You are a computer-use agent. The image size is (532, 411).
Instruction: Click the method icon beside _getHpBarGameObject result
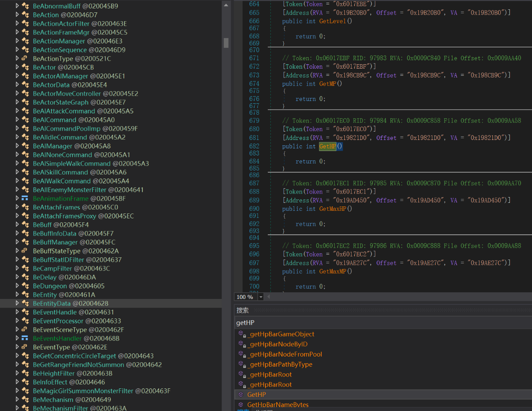click(242, 334)
